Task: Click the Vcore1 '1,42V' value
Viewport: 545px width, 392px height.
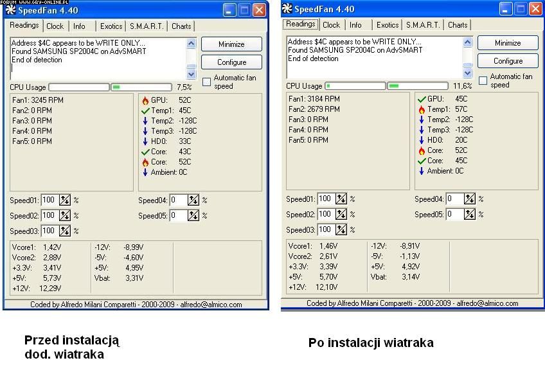Action: click(52, 247)
